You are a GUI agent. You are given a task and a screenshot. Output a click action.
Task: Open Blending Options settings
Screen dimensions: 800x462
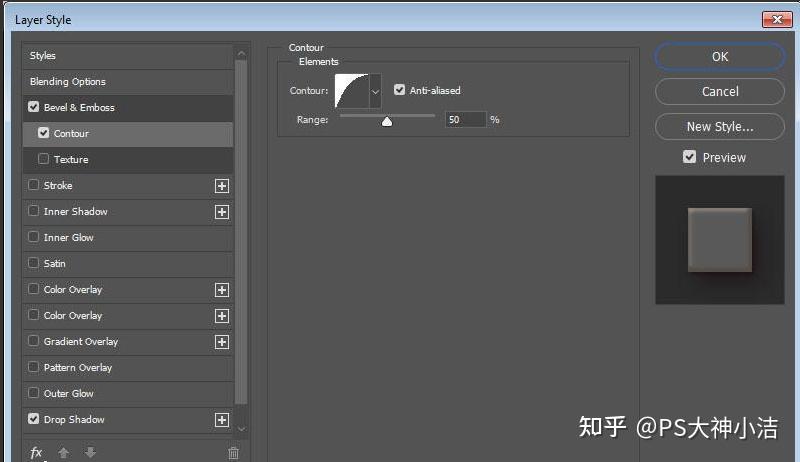pos(128,82)
